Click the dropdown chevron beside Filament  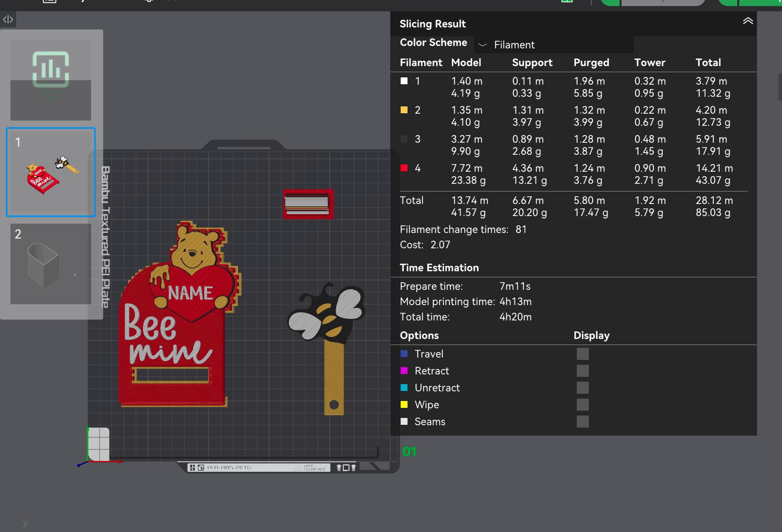click(x=483, y=45)
